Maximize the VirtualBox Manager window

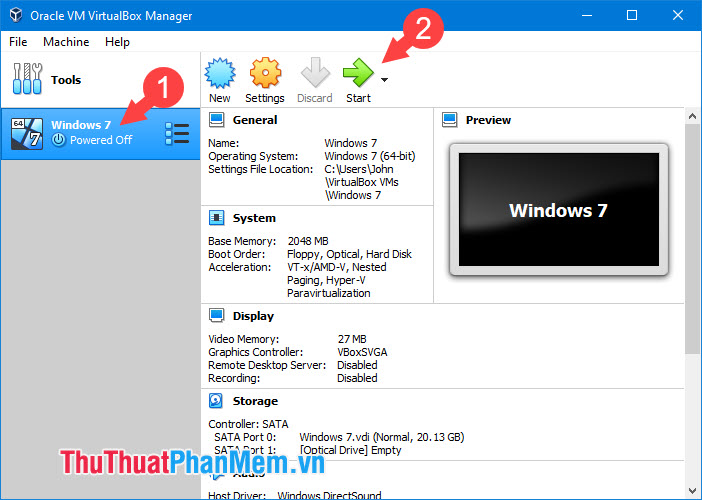pos(632,15)
